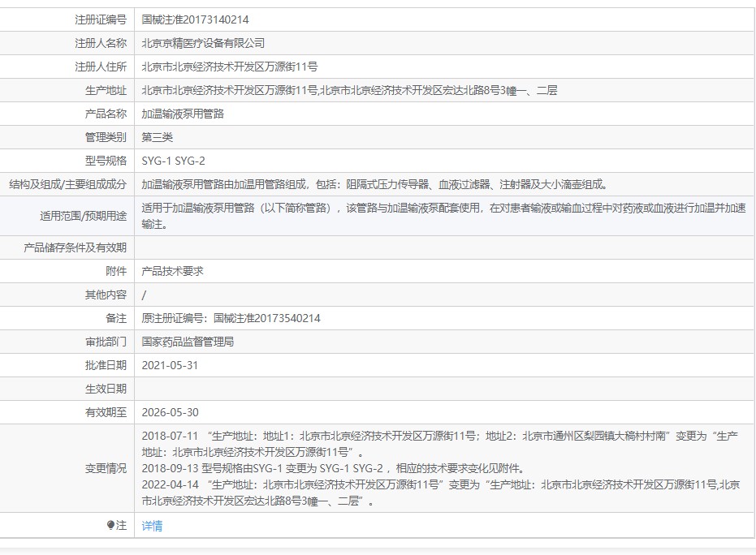Click the 生效日期 label

pos(106,389)
